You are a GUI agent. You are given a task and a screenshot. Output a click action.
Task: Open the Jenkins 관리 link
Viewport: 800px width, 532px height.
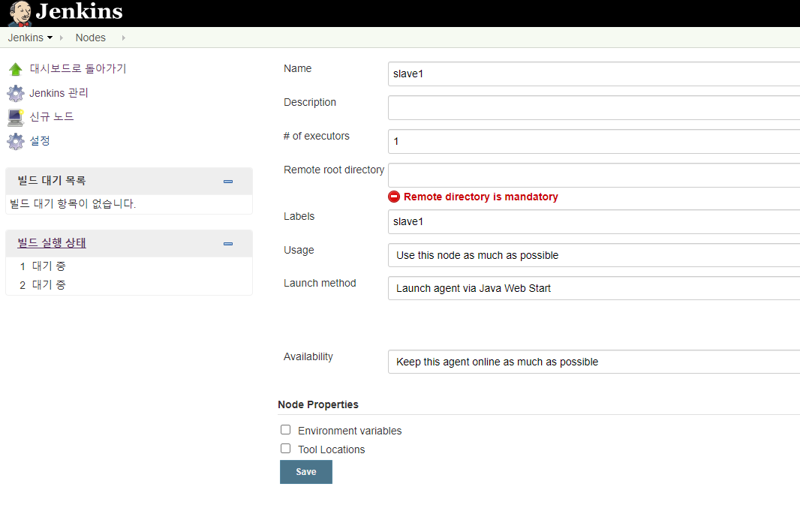click(59, 93)
